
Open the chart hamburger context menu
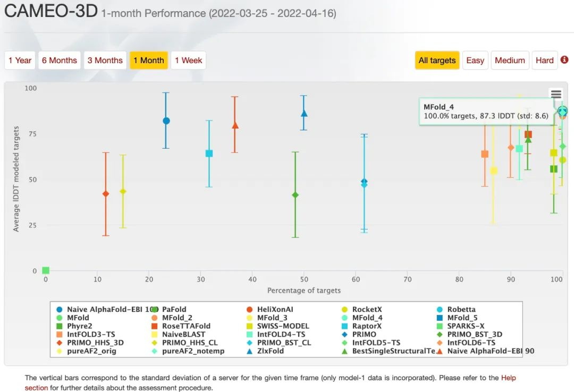556,94
